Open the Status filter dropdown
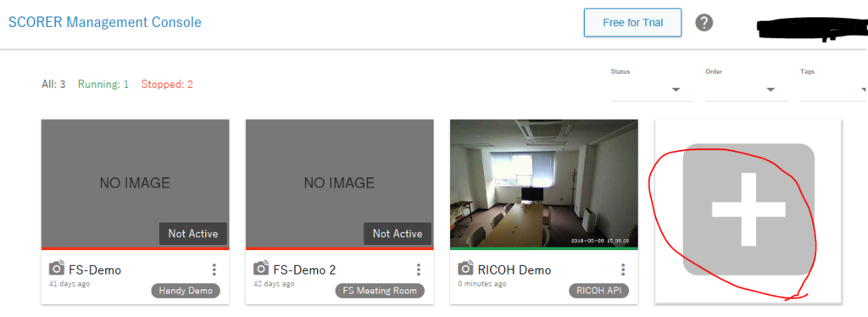Screen dimensions: 868x317 (652, 90)
